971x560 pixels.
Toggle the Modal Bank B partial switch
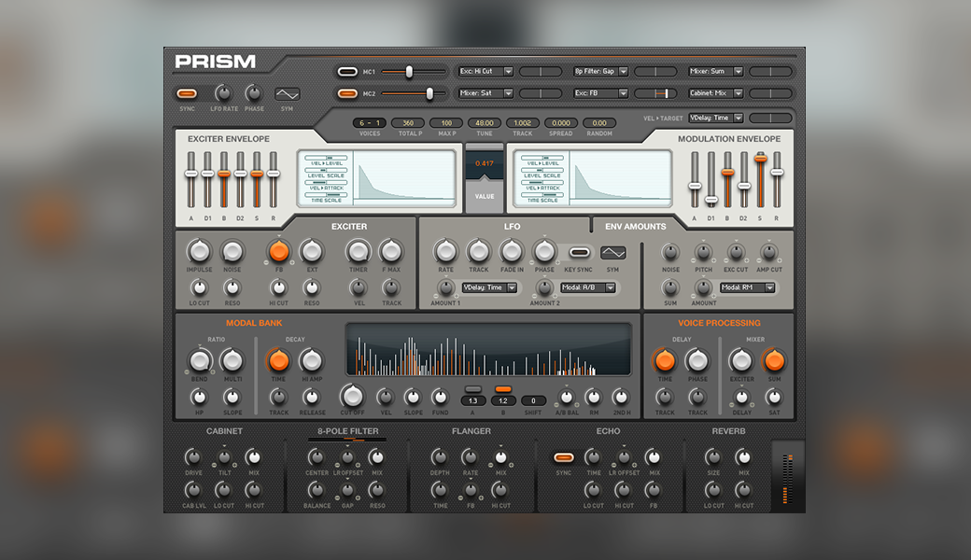tap(503, 389)
